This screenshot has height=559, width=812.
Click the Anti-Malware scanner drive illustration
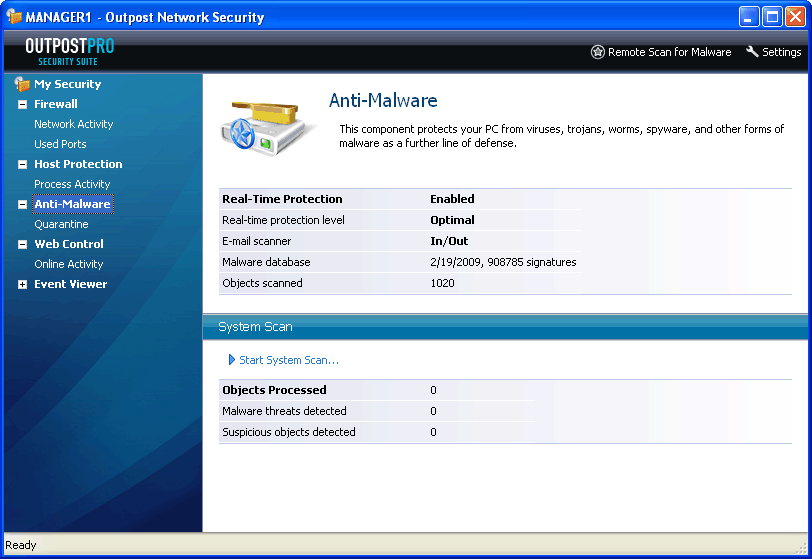click(267, 128)
